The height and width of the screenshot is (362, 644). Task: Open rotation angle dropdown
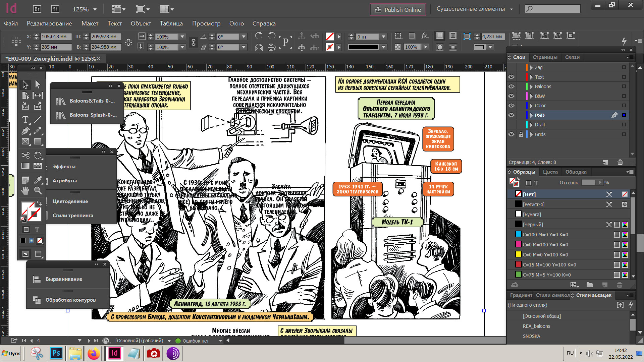[244, 37]
